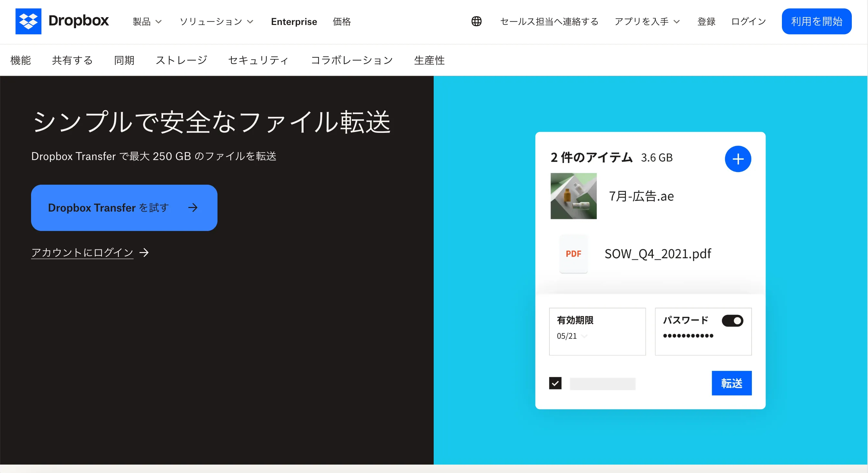Open the 価格 pricing page

click(342, 22)
